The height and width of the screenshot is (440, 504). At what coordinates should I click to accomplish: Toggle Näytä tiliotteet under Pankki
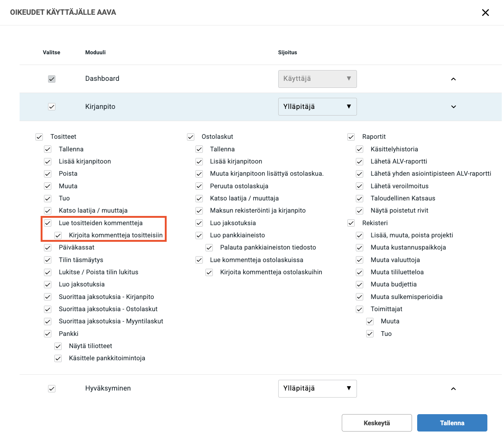coord(58,346)
